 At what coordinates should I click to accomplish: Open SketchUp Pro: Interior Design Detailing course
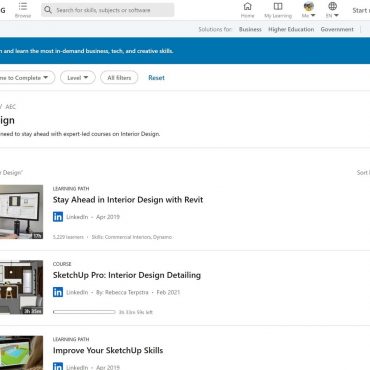pyautogui.click(x=127, y=275)
